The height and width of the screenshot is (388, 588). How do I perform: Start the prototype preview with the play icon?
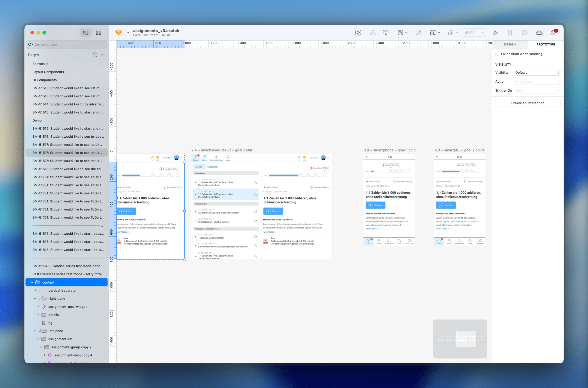pyautogui.click(x=495, y=33)
